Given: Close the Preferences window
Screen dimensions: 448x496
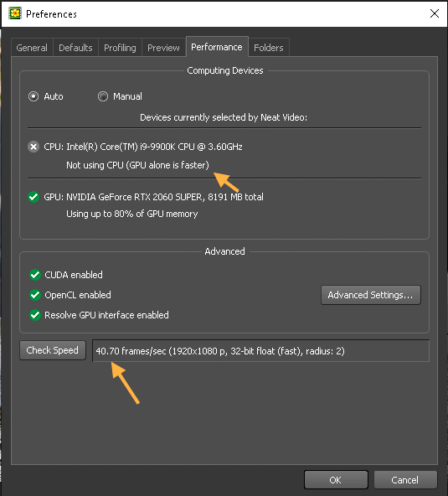Looking at the screenshot, I should point(435,13).
